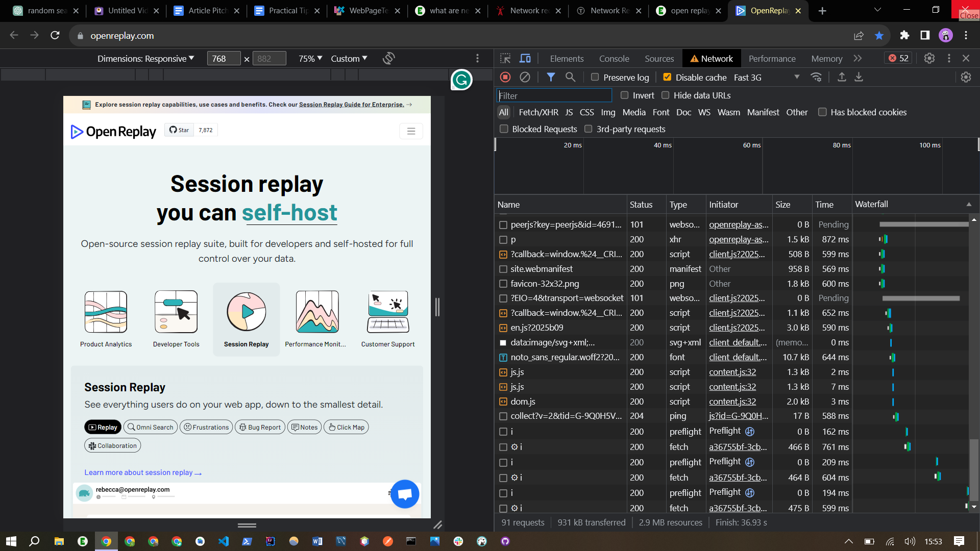This screenshot has width=980, height=551.
Task: Click the viewport bottom resize handle
Action: (247, 525)
